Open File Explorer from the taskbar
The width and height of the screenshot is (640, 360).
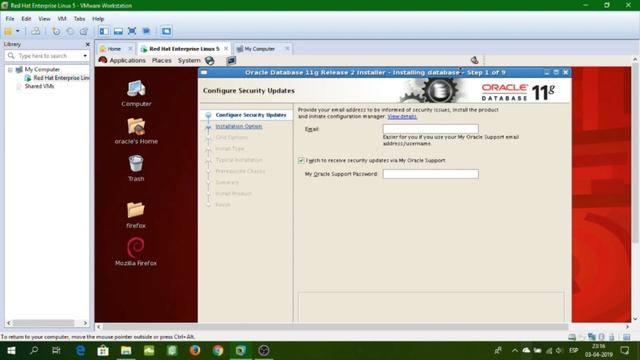point(126,351)
